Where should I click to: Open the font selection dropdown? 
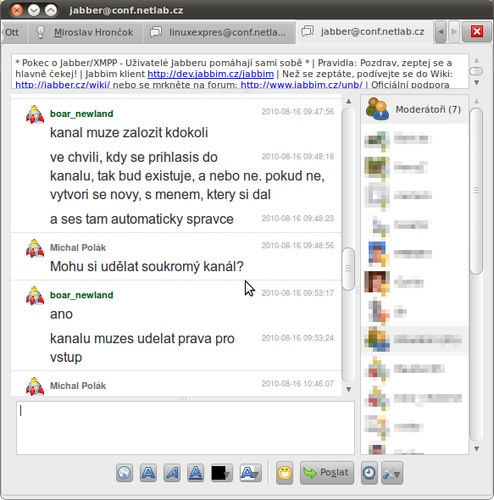(251, 473)
